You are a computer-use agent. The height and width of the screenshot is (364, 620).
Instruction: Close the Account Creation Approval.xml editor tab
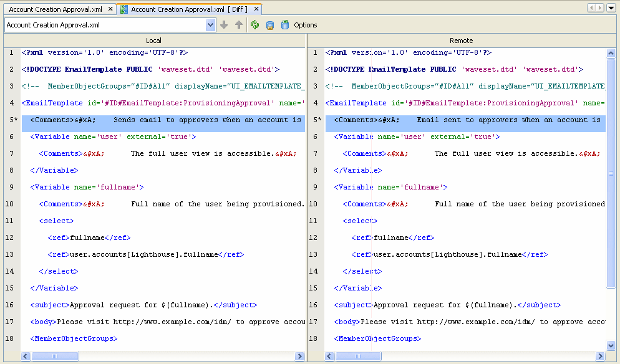tap(110, 9)
